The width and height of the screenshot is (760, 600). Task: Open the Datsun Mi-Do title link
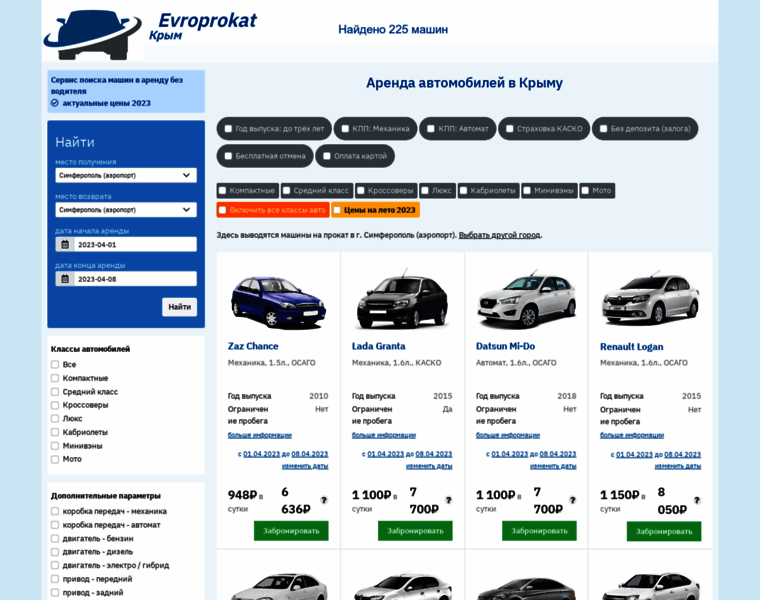pos(506,346)
